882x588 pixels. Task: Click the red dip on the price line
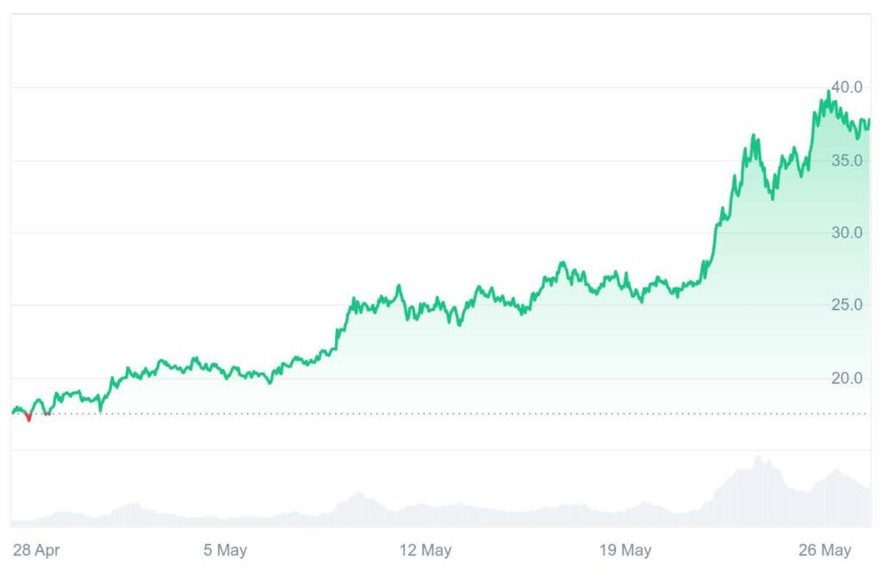tap(28, 418)
